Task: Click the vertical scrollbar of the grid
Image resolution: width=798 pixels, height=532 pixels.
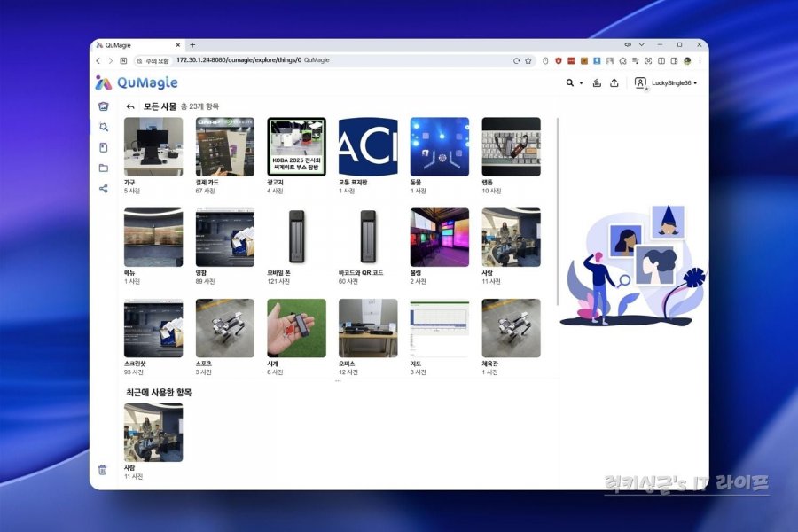Action: (558, 211)
